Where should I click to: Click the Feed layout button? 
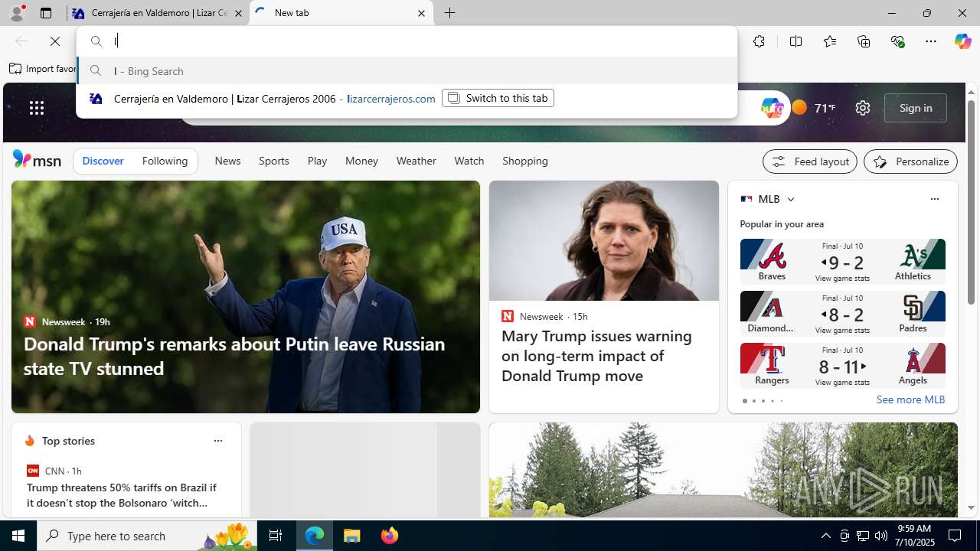point(810,161)
